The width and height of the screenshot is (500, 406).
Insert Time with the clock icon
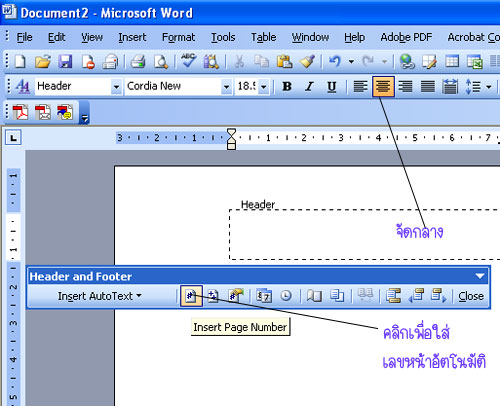point(286,296)
